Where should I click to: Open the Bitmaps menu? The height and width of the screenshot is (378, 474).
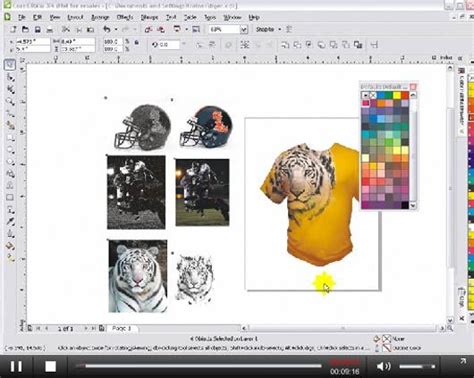(149, 17)
